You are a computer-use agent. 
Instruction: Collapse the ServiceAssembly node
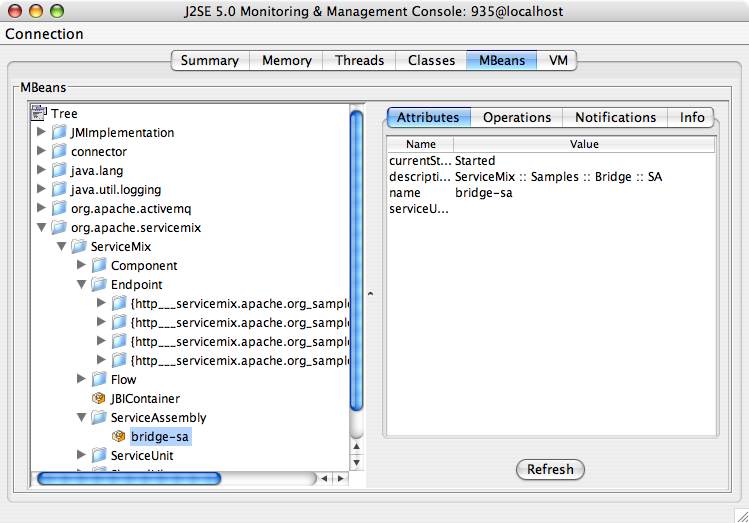coord(82,417)
